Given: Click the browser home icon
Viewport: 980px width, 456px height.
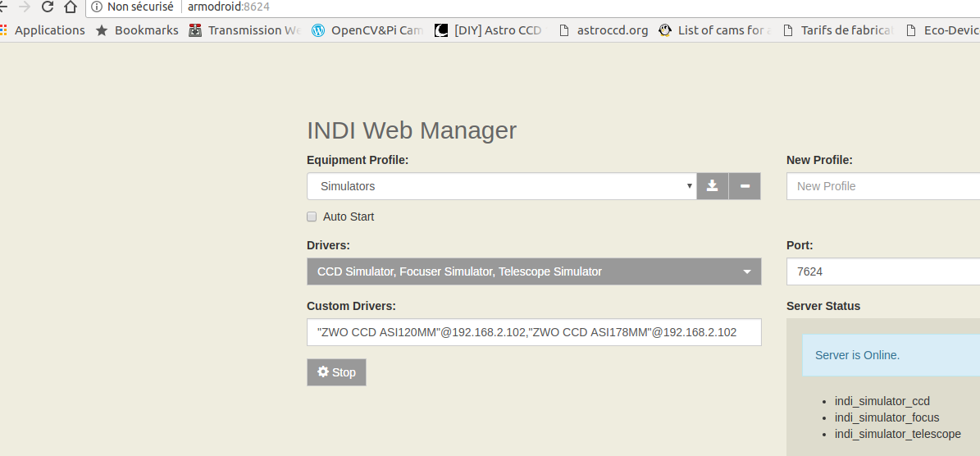Looking at the screenshot, I should tap(71, 7).
